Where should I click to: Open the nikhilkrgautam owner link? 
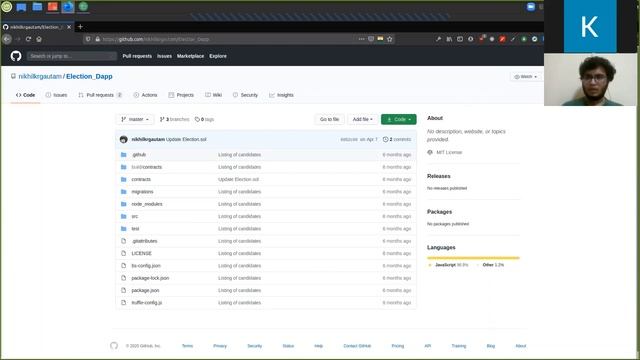tap(40, 77)
